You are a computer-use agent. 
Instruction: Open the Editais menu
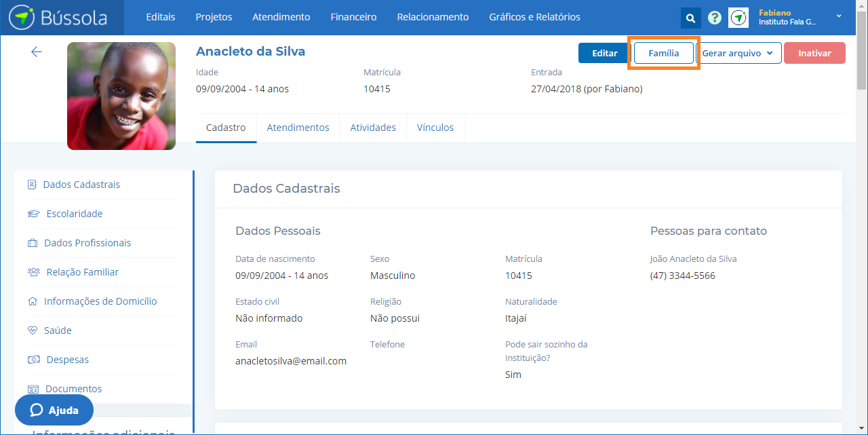(x=160, y=17)
